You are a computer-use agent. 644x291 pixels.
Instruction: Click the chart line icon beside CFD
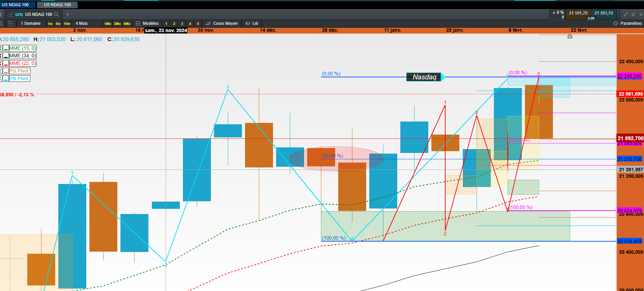click(x=11, y=14)
